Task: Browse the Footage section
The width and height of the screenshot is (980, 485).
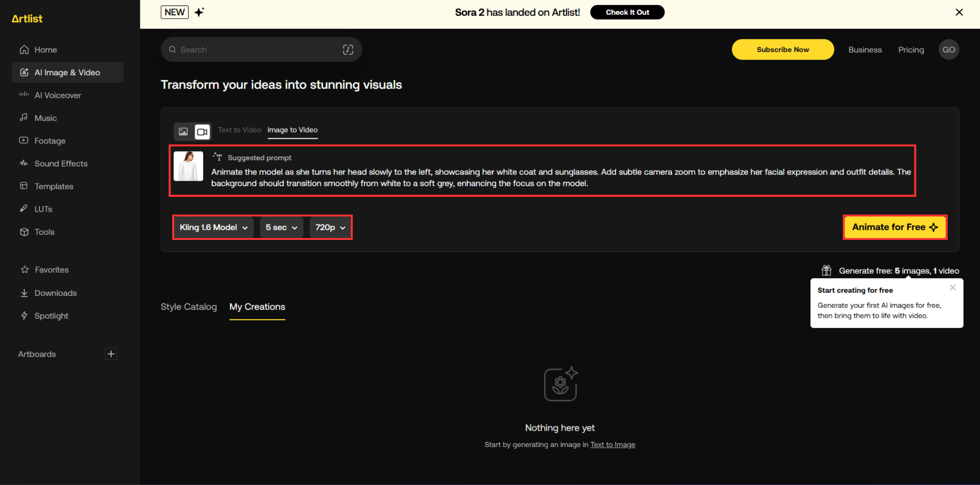Action: point(49,140)
